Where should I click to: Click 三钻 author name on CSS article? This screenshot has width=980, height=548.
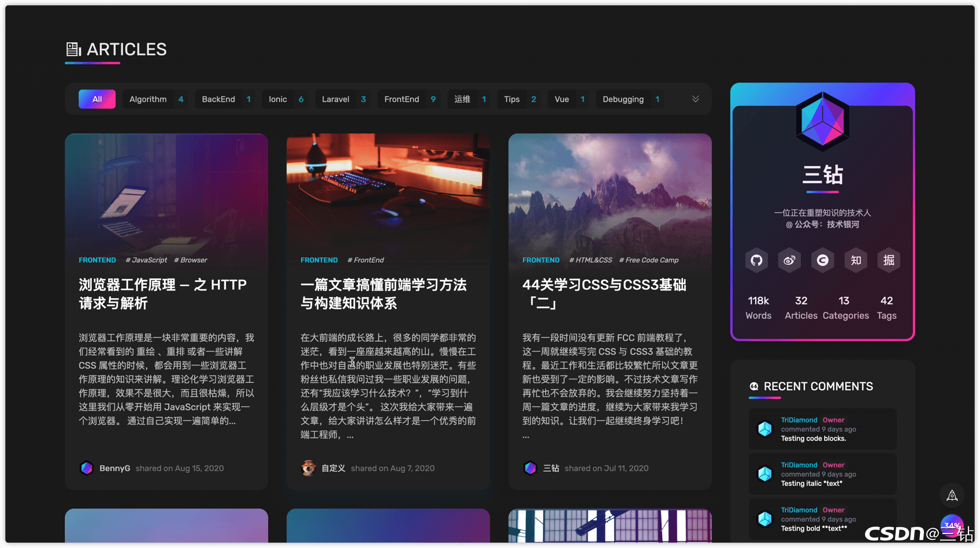551,468
